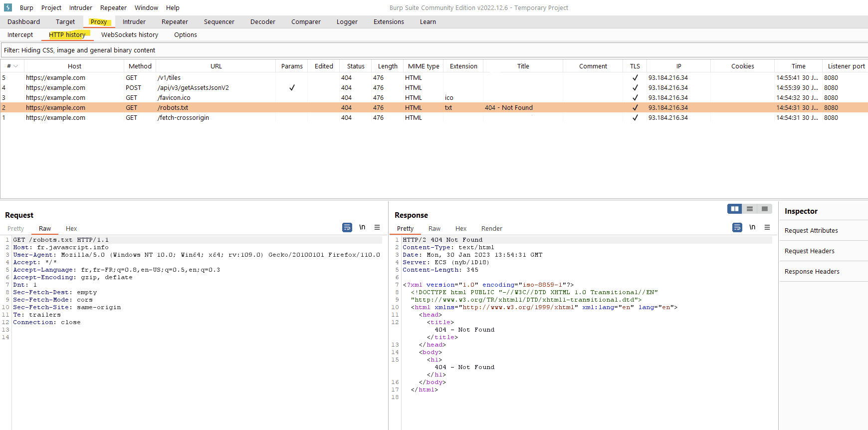Go to the Repeater tool tab
Screen dimensions: 868x430
click(x=175, y=22)
